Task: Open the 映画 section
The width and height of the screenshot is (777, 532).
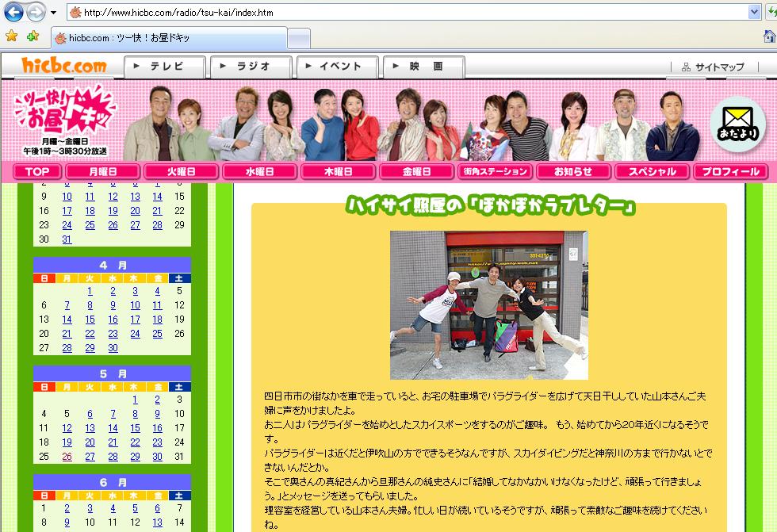Action: 423,67
